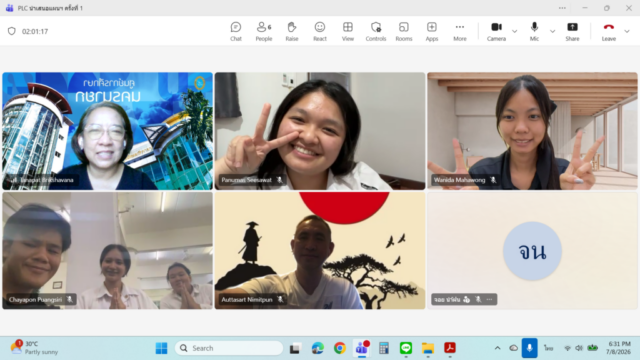Click the Windows taskbar Search box
640x360 pixels.
click(x=229, y=348)
